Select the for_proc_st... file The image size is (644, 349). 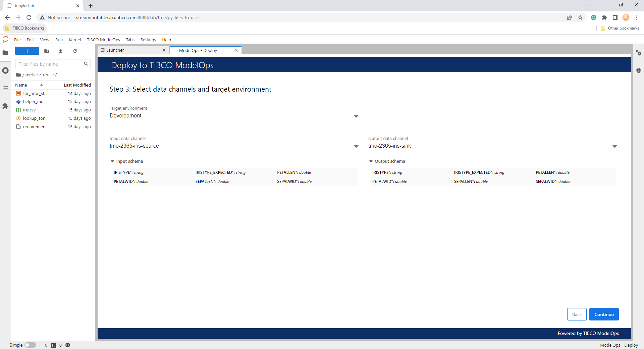pos(53,94)
